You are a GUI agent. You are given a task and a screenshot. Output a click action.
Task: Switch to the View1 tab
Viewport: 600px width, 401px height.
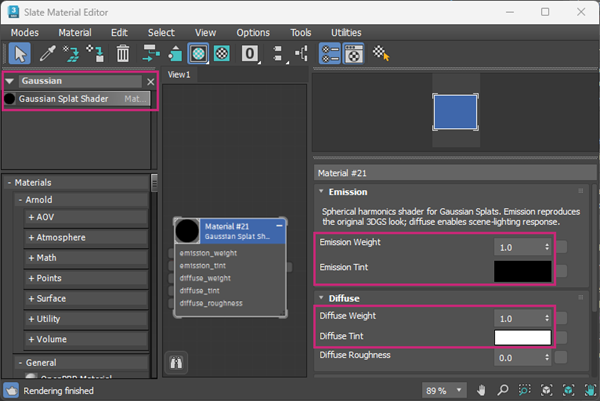179,75
